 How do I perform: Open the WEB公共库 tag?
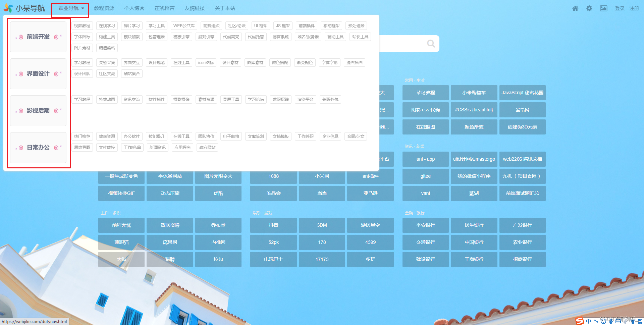click(x=184, y=26)
